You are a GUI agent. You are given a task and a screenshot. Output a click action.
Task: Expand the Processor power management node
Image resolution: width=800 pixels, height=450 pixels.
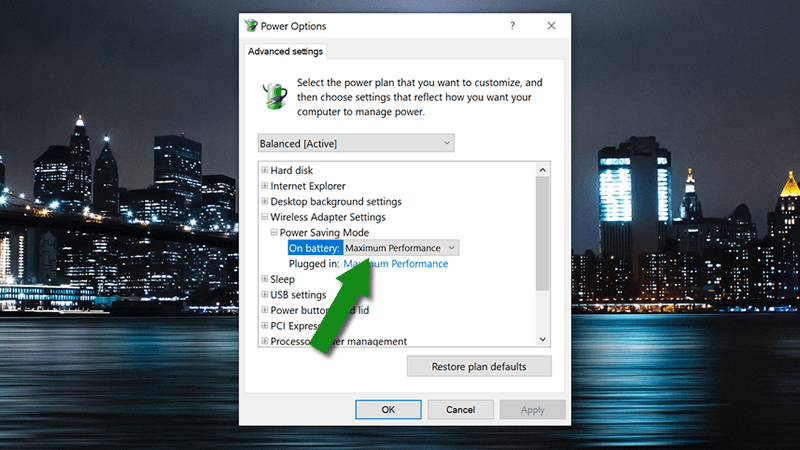(x=264, y=341)
